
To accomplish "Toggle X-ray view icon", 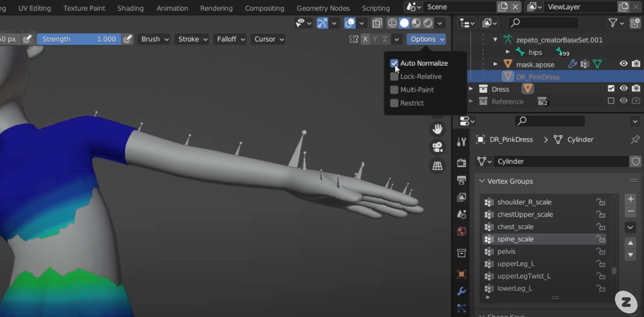I will tap(377, 23).
